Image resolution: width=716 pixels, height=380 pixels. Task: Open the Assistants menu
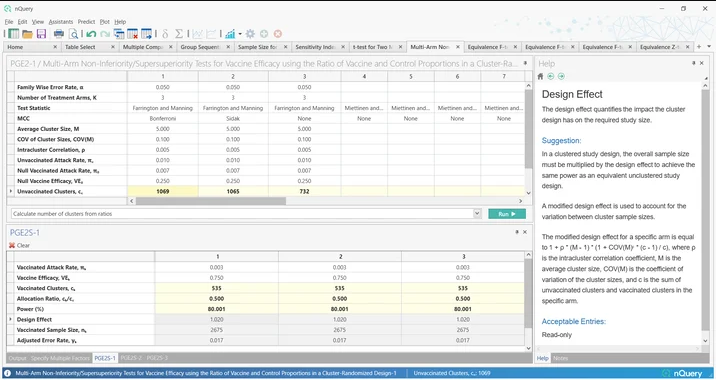(x=61, y=21)
